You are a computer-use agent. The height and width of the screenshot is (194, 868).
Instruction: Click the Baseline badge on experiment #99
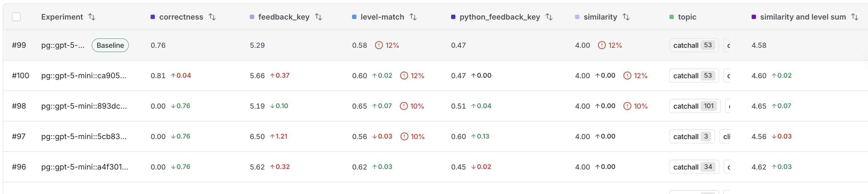click(110, 45)
